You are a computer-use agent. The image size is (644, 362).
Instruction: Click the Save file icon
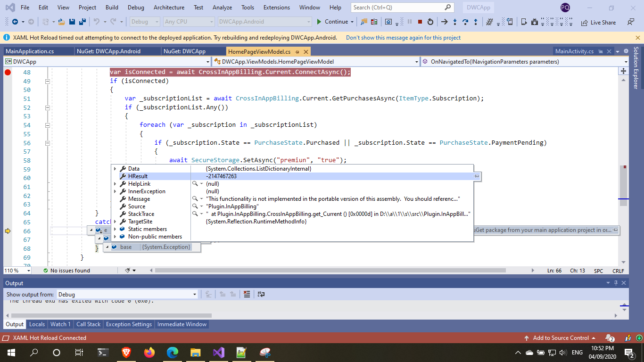(x=72, y=22)
